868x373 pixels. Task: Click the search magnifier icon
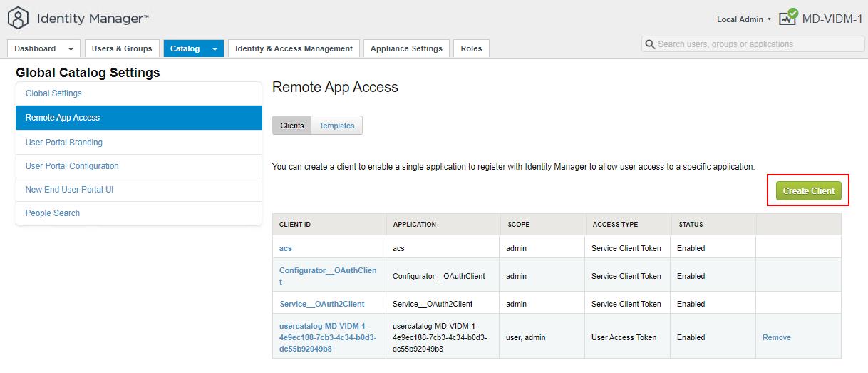[x=650, y=44]
